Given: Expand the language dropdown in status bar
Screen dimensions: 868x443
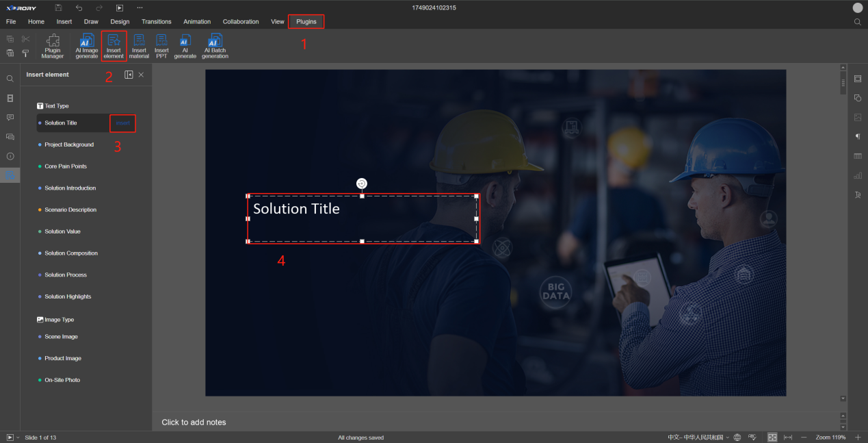Looking at the screenshot, I should 727,437.
